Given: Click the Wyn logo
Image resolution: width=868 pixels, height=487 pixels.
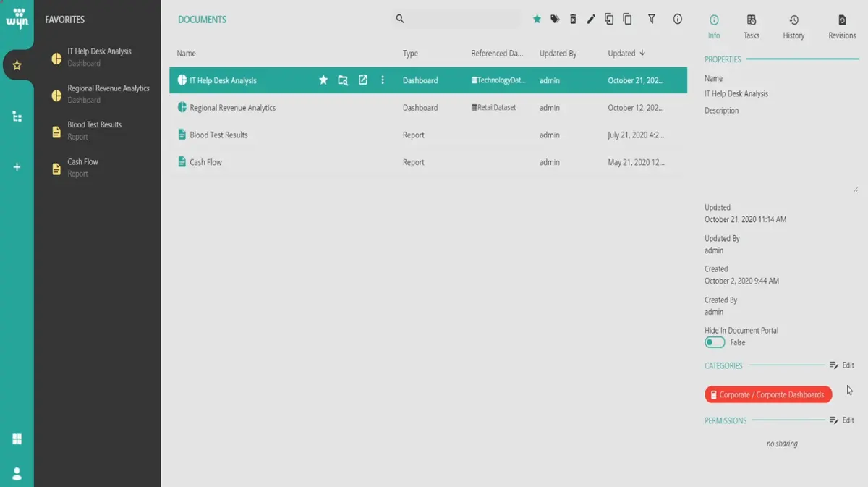Looking at the screenshot, I should pos(17,19).
